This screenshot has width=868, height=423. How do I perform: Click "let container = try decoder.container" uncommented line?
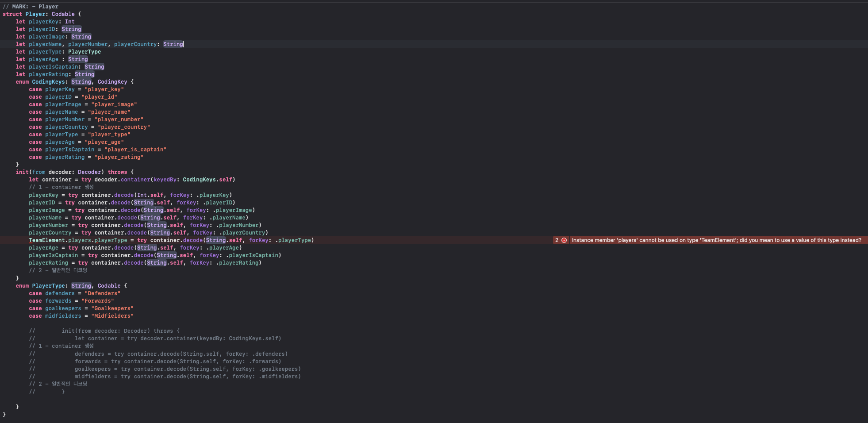132,180
